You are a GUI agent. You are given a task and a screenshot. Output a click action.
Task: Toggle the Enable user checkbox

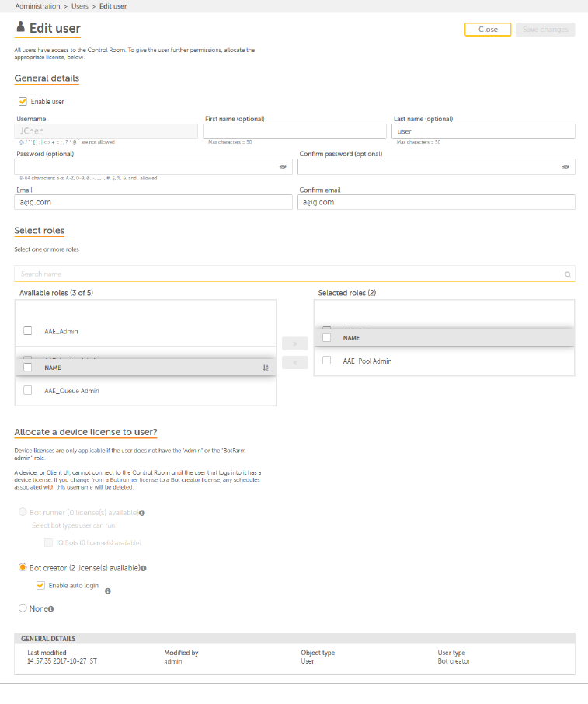tap(23, 101)
